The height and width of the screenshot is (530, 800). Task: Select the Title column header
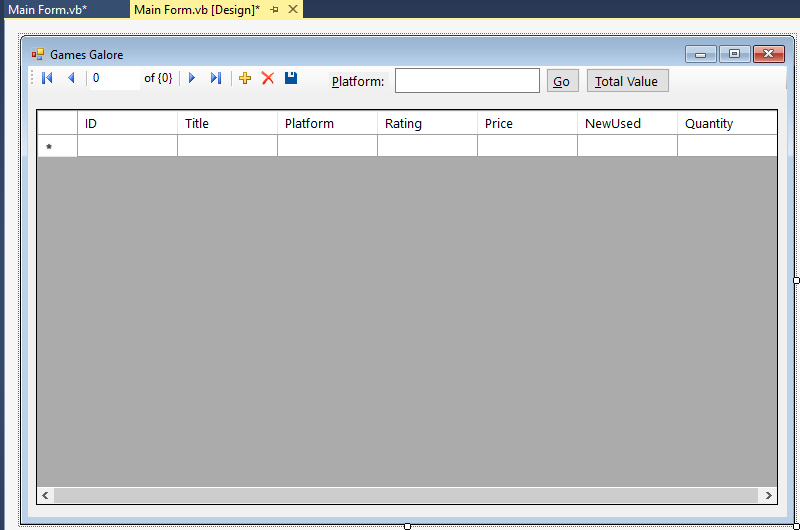pos(227,123)
